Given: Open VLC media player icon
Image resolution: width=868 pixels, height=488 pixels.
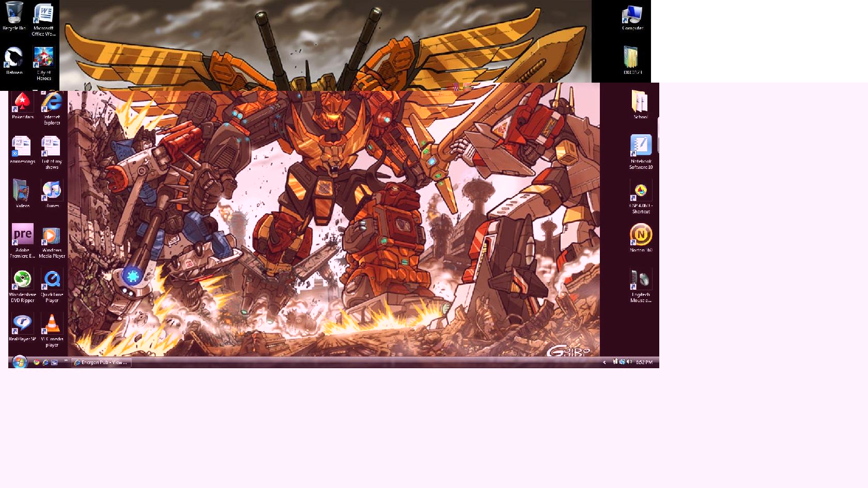Looking at the screenshot, I should (x=52, y=326).
